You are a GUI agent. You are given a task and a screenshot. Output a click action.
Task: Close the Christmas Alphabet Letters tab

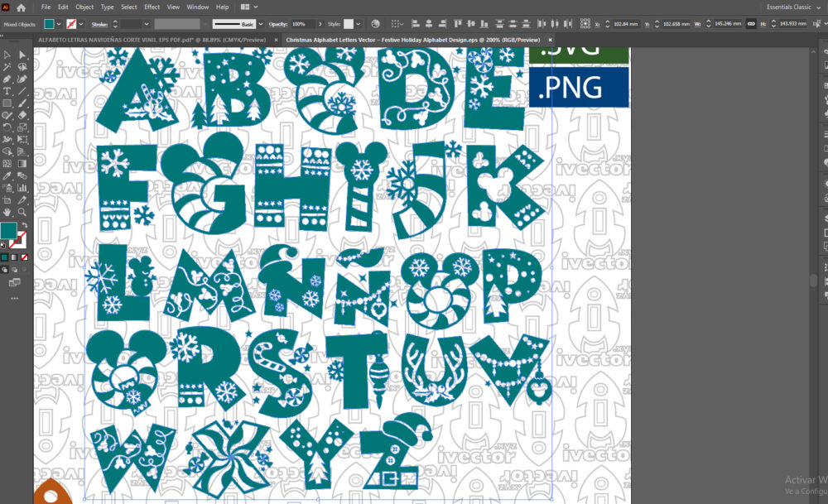pos(550,40)
